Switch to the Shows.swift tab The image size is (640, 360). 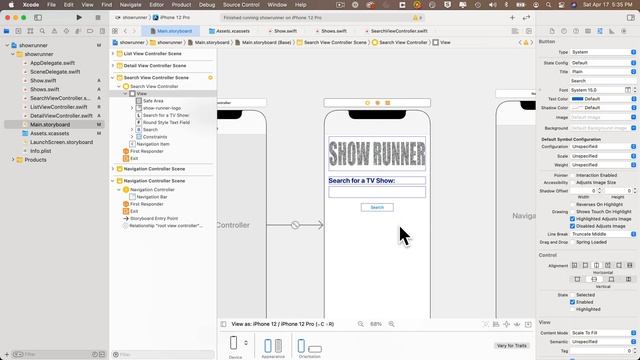pos(331,31)
